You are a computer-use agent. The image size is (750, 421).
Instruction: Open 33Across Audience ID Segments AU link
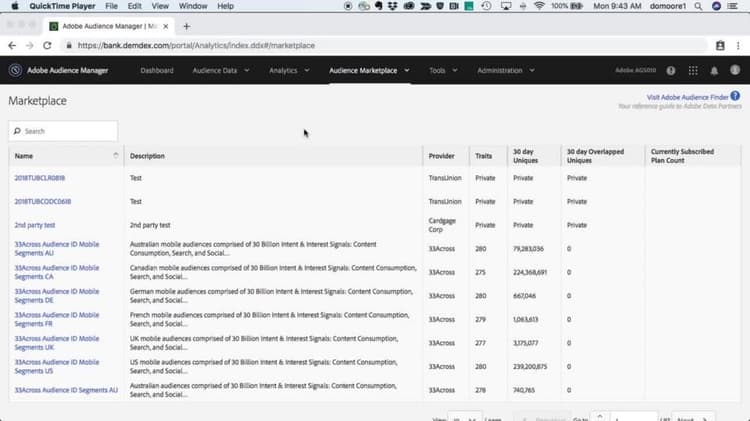click(x=66, y=390)
